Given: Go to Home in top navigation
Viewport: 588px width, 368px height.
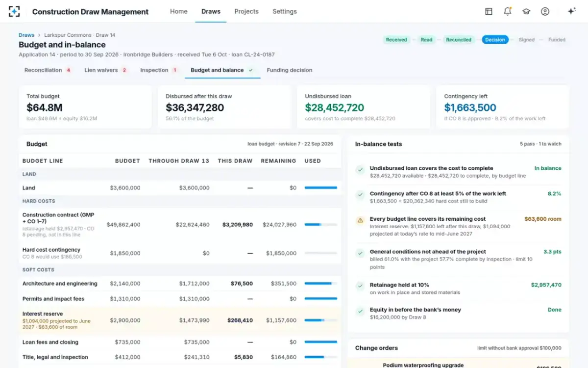Looking at the screenshot, I should (179, 11).
